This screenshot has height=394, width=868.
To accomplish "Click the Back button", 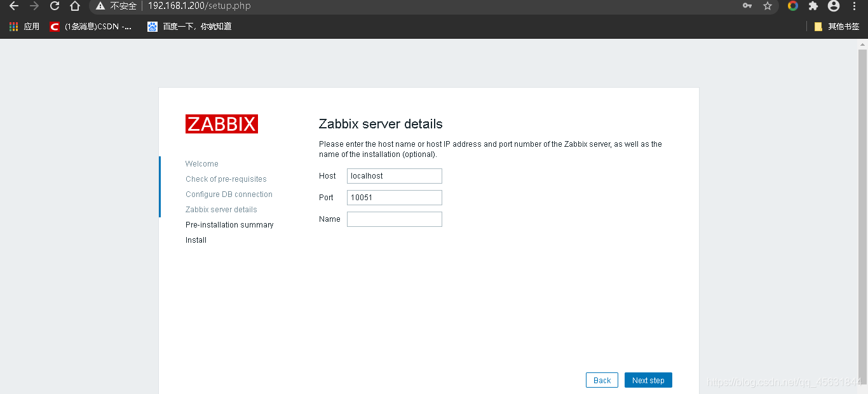I will click(602, 380).
